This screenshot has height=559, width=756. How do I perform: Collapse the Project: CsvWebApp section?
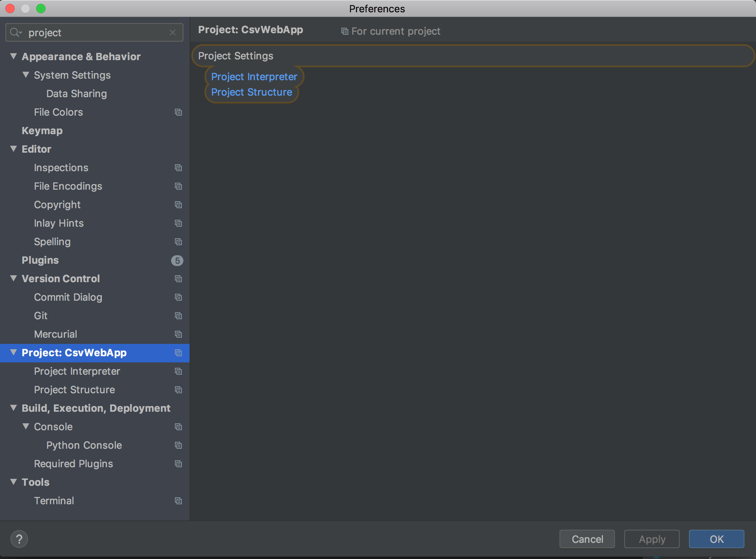coord(13,352)
